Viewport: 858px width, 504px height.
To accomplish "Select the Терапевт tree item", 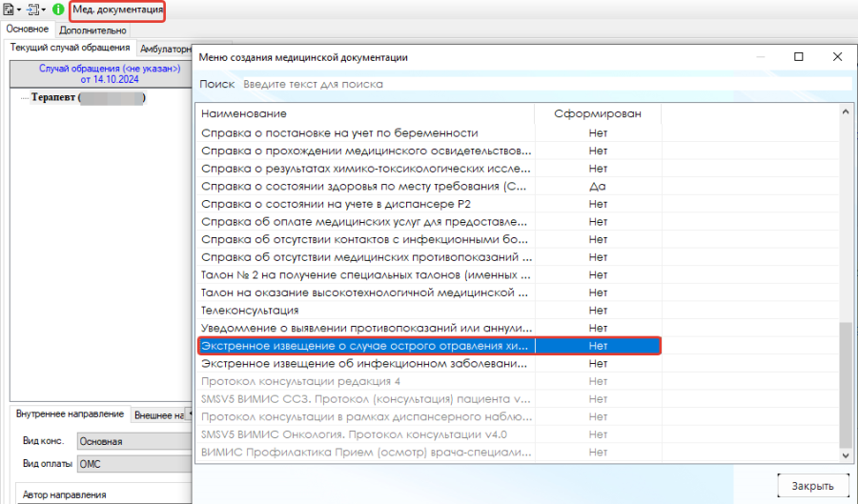I will (88, 97).
